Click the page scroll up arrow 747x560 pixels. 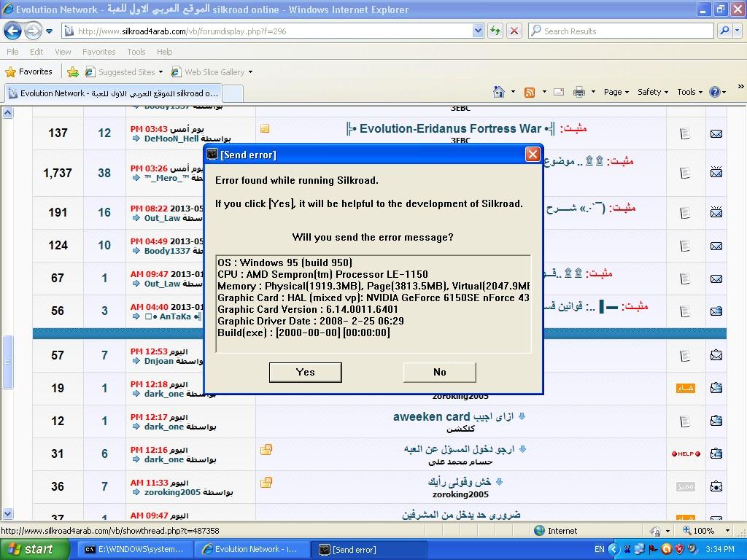click(7, 113)
